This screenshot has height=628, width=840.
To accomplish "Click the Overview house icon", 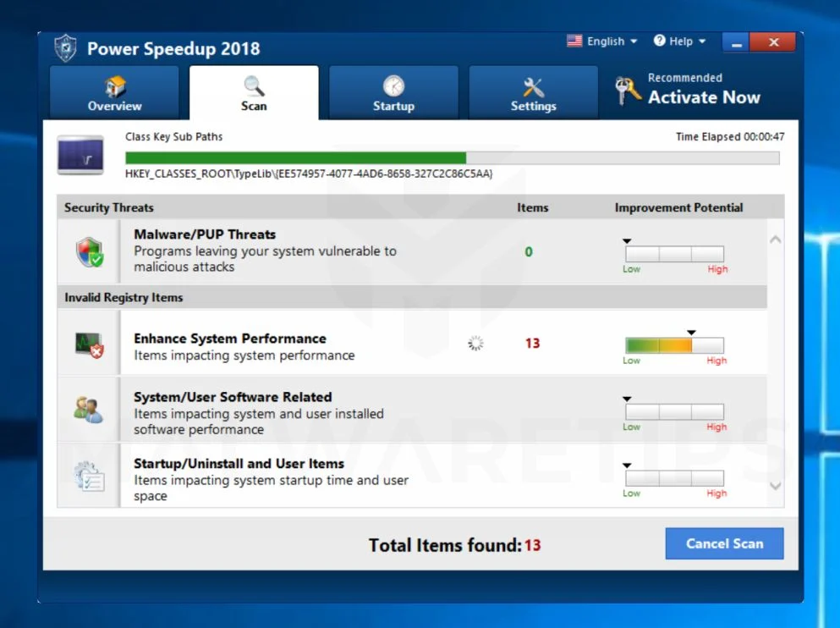I will (x=115, y=85).
